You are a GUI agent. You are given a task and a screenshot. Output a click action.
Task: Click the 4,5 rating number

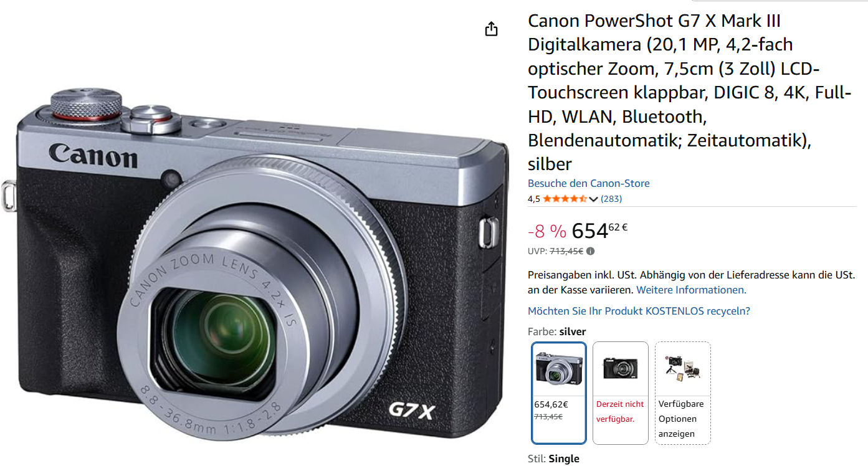[534, 199]
